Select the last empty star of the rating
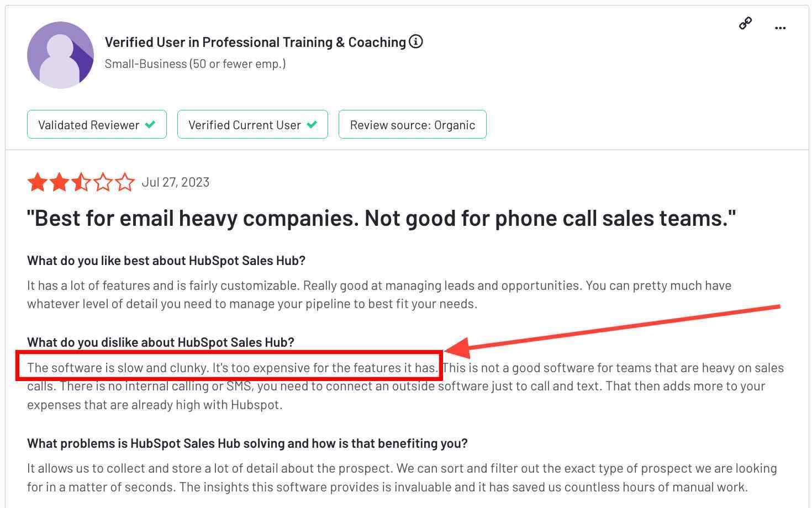Viewport: 812px width, 508px height. point(125,182)
